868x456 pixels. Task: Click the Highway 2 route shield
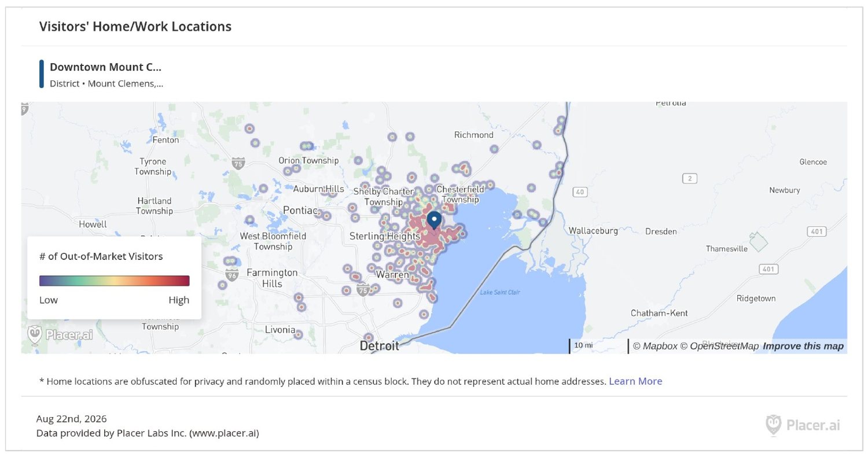[x=689, y=178]
